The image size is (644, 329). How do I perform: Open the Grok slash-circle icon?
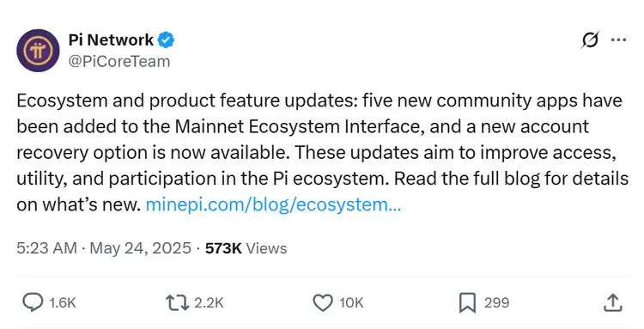(x=590, y=40)
